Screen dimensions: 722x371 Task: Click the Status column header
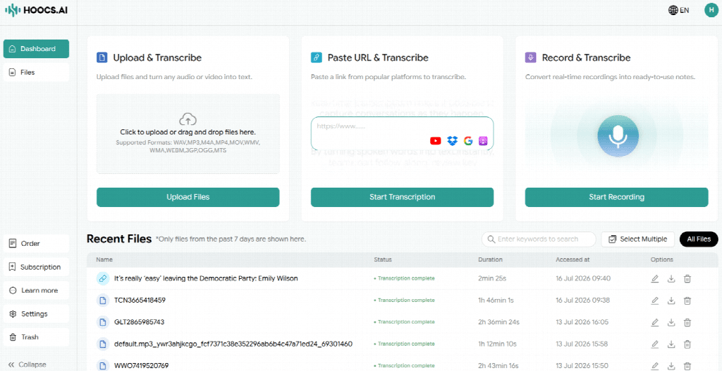pyautogui.click(x=383, y=260)
